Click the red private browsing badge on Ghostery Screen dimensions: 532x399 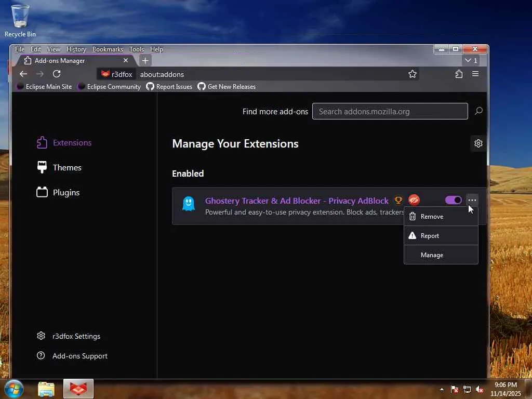tap(414, 200)
